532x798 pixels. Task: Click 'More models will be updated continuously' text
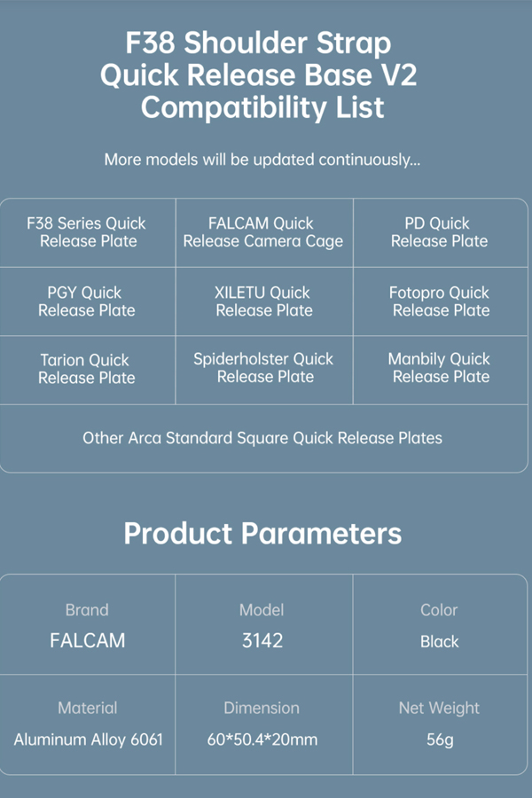(262, 160)
